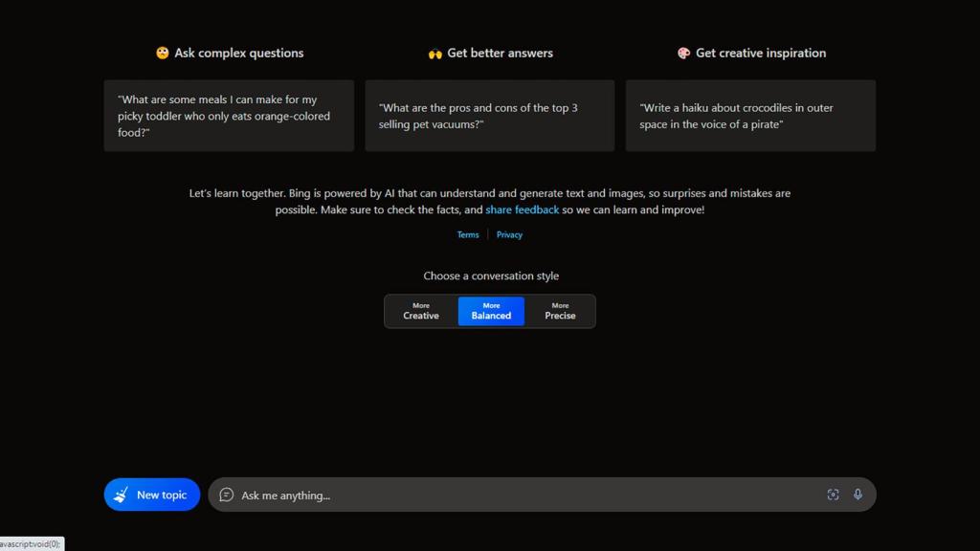Choose the pet vacuums pros and cons card

[490, 116]
